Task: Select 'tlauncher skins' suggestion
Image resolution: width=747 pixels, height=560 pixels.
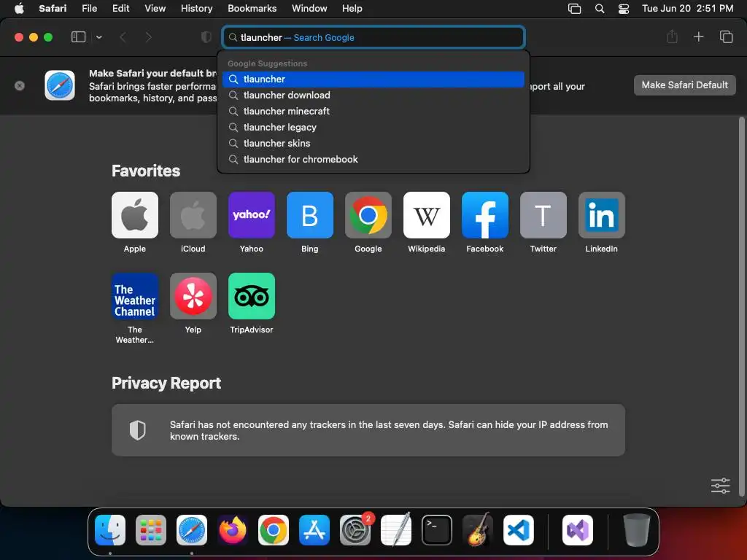Action: tap(373, 144)
